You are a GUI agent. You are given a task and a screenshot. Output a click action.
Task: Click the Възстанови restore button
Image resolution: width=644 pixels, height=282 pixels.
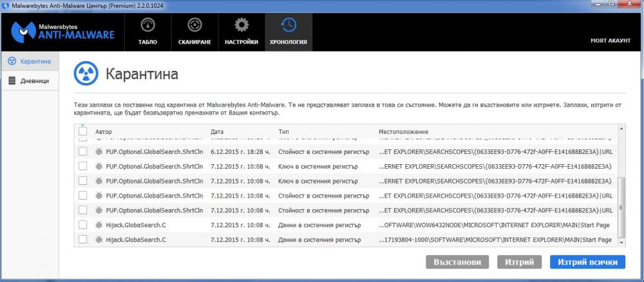tap(457, 262)
